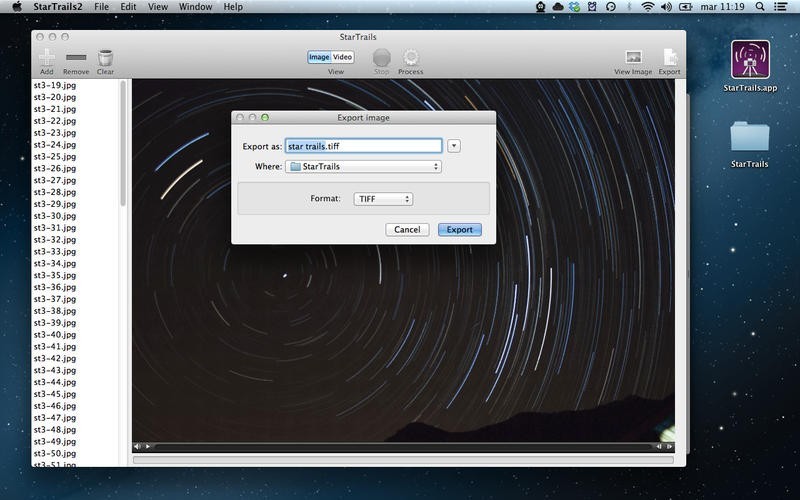Viewport: 800px width, 500px height.
Task: Click the Clear trash icon
Action: point(105,57)
